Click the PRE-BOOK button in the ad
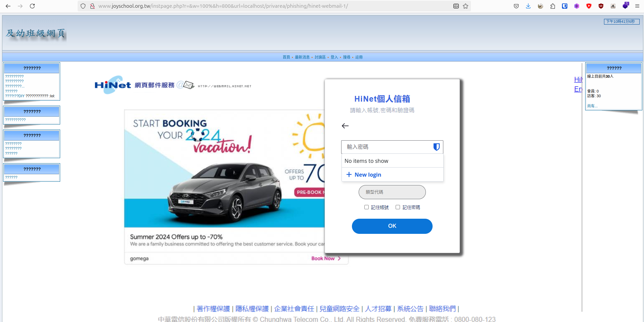 point(310,192)
